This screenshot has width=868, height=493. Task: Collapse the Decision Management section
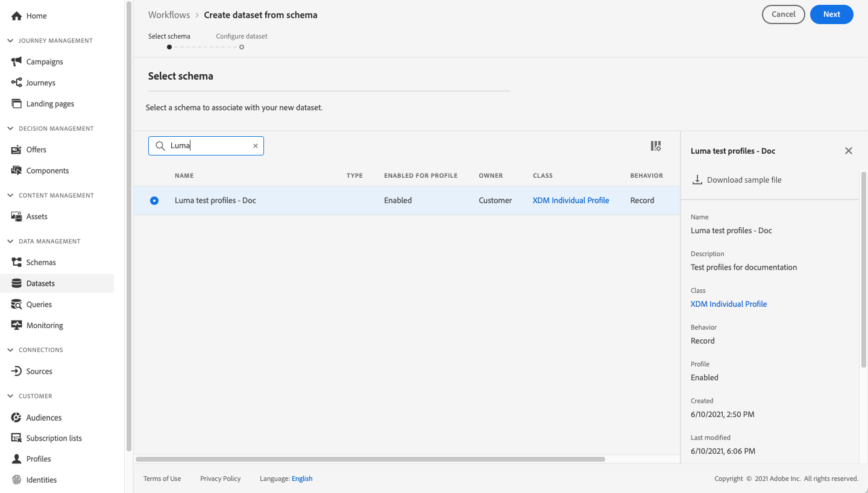point(10,128)
